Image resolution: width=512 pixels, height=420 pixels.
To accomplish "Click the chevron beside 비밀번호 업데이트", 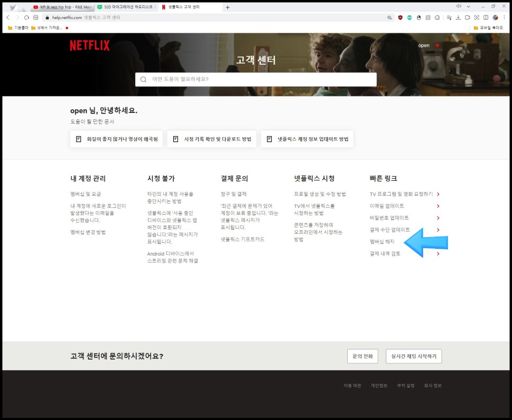I will 438,218.
